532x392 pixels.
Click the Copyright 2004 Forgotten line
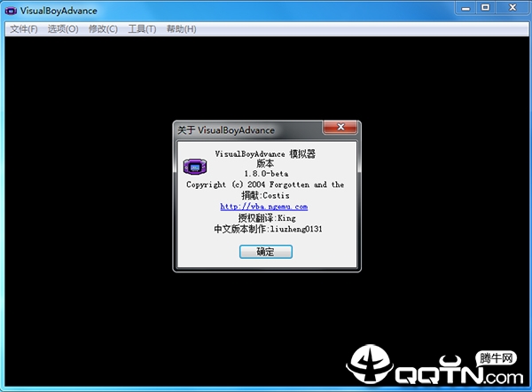click(265, 184)
